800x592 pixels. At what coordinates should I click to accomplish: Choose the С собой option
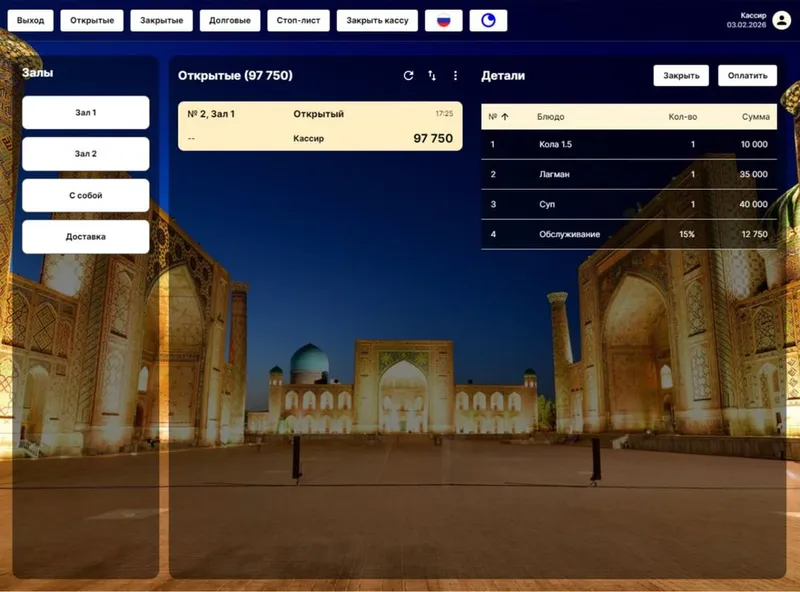pyautogui.click(x=86, y=195)
